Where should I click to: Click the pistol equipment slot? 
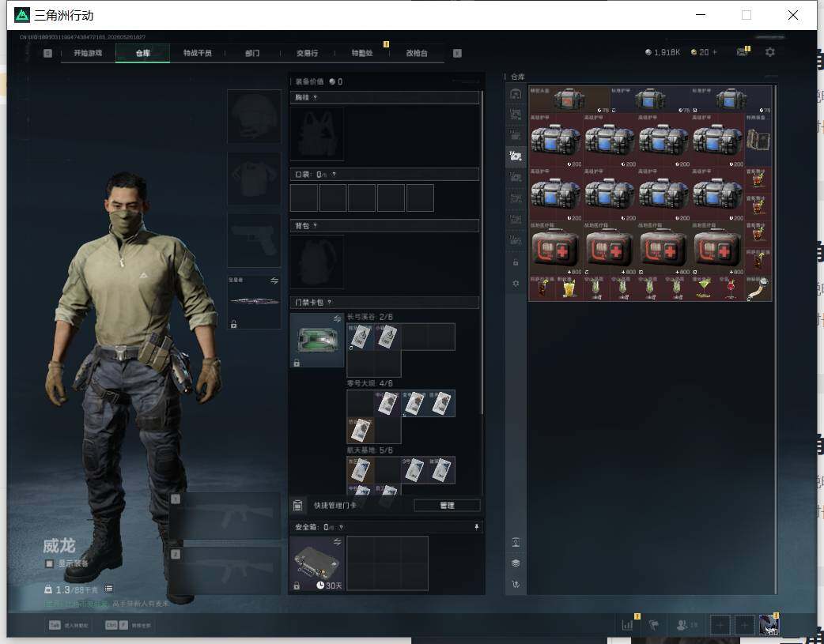pos(254,239)
